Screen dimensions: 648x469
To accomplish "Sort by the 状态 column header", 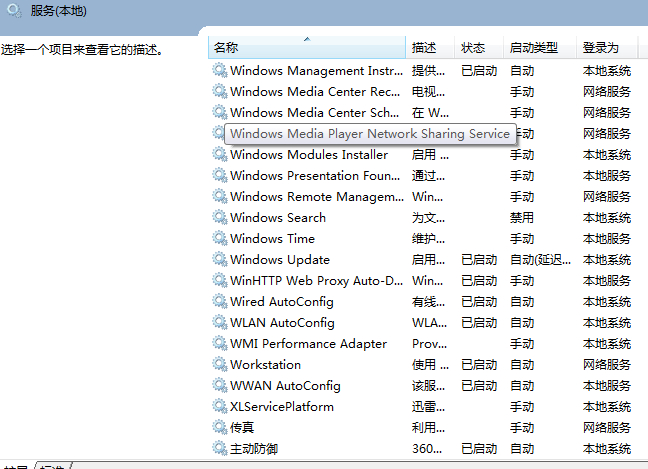I will [x=479, y=48].
